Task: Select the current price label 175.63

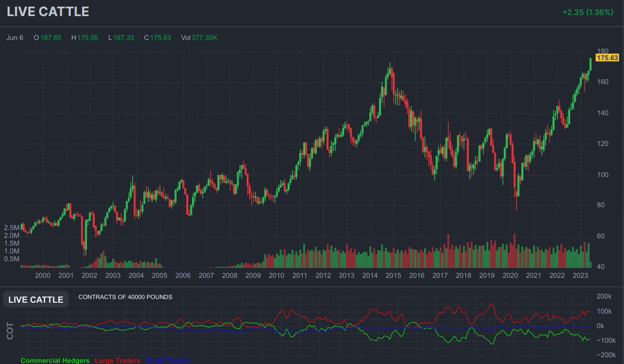Action: [x=606, y=59]
